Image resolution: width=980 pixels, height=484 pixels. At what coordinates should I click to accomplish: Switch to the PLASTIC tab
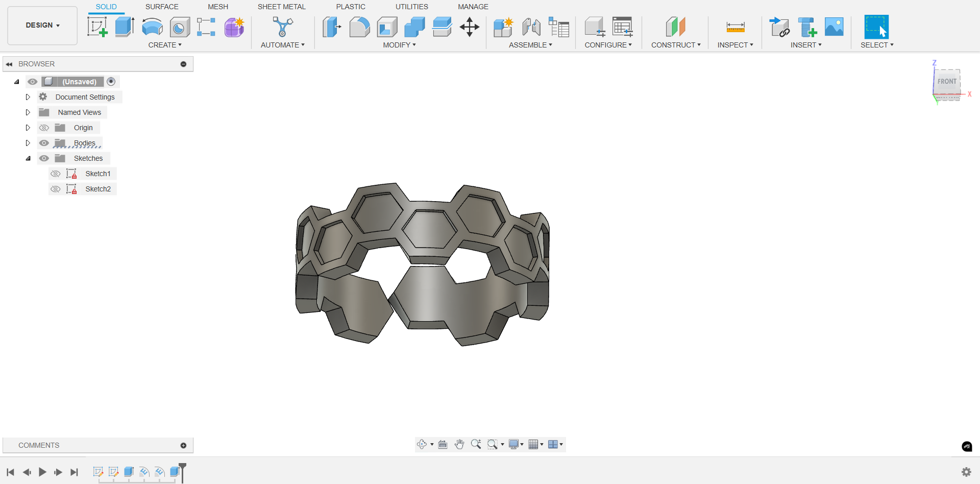(x=351, y=7)
